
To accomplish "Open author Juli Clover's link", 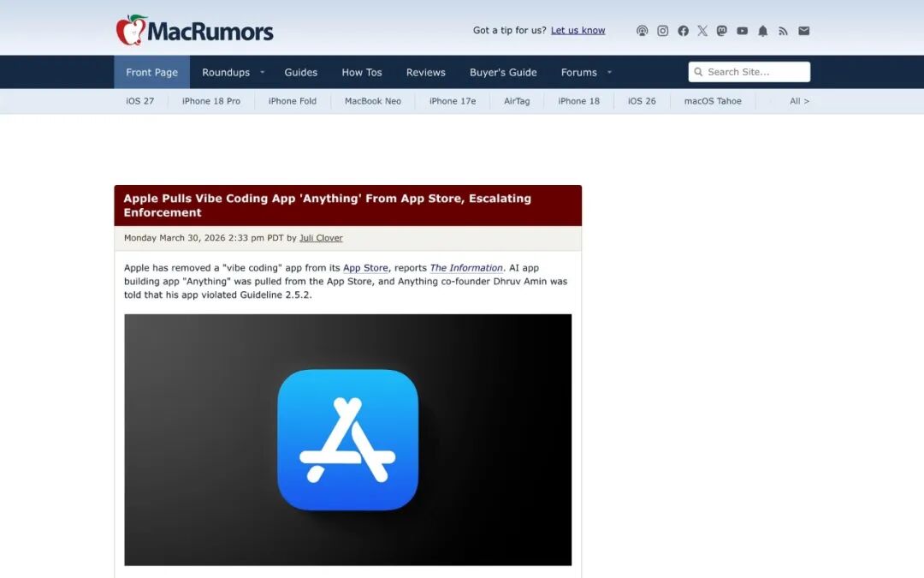I will point(321,238).
